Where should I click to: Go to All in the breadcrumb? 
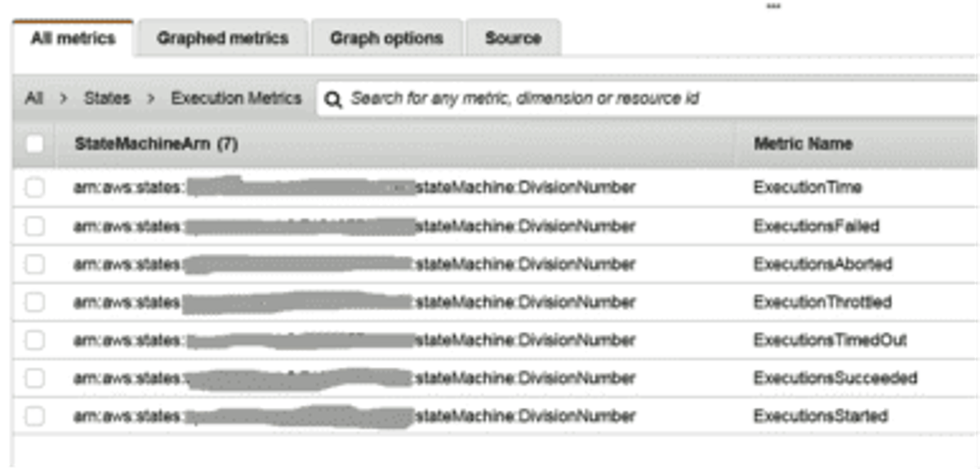click(x=33, y=98)
